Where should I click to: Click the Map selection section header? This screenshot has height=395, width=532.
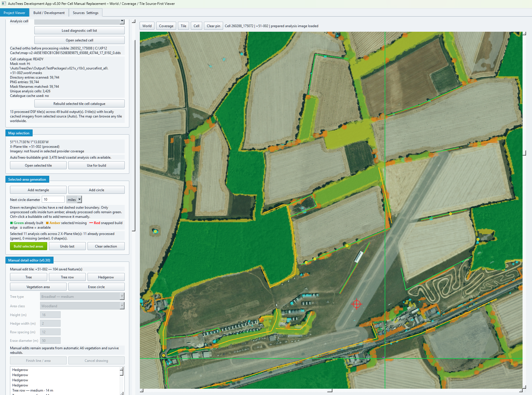(19, 133)
